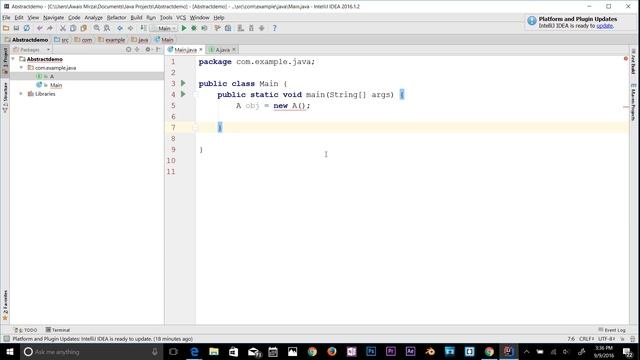Image resolution: width=640 pixels, height=360 pixels.
Task: Close the Main.java tab
Action: pyautogui.click(x=201, y=50)
